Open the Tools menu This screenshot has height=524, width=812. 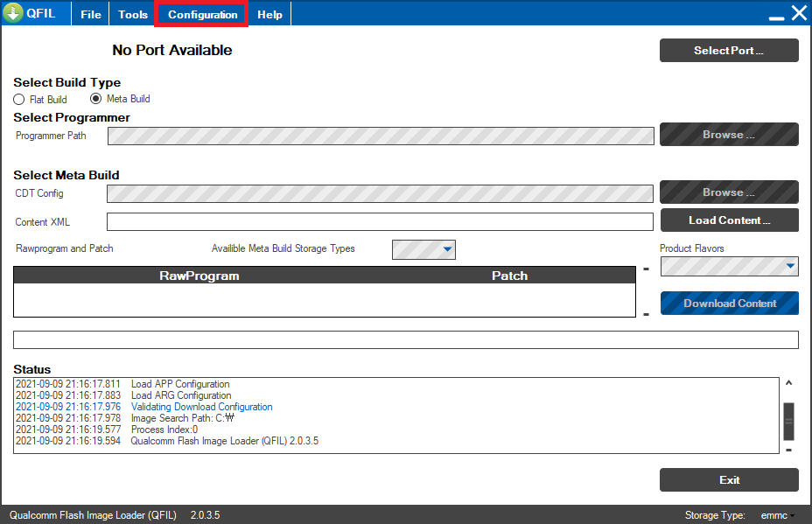pyautogui.click(x=133, y=15)
